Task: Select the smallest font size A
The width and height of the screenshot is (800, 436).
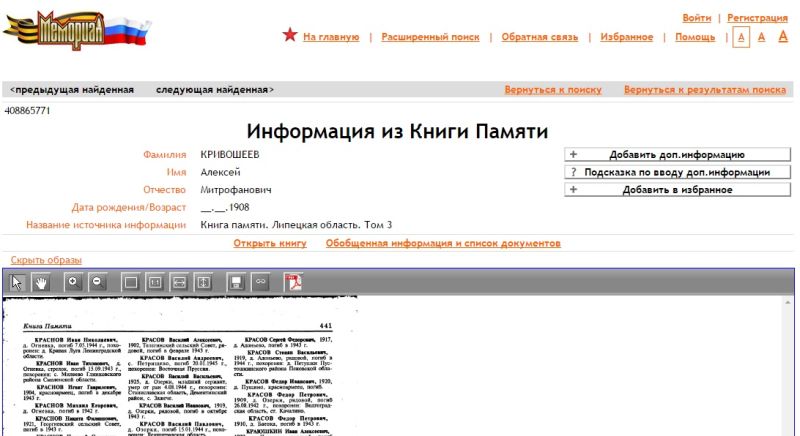Action: point(741,37)
